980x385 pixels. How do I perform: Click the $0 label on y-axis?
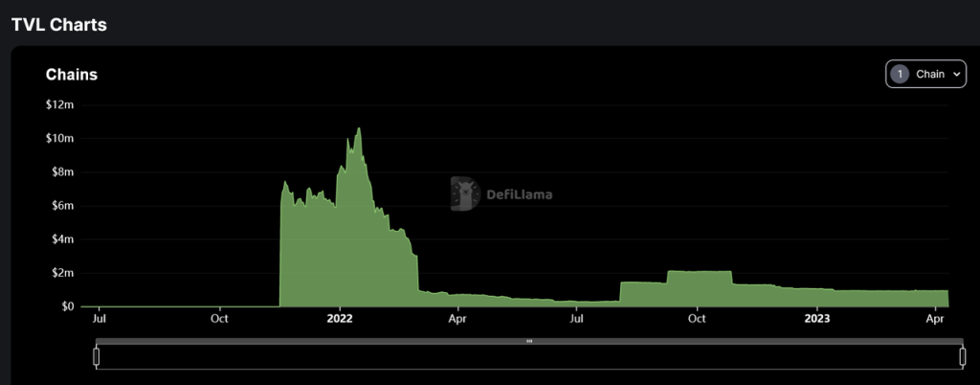point(67,306)
